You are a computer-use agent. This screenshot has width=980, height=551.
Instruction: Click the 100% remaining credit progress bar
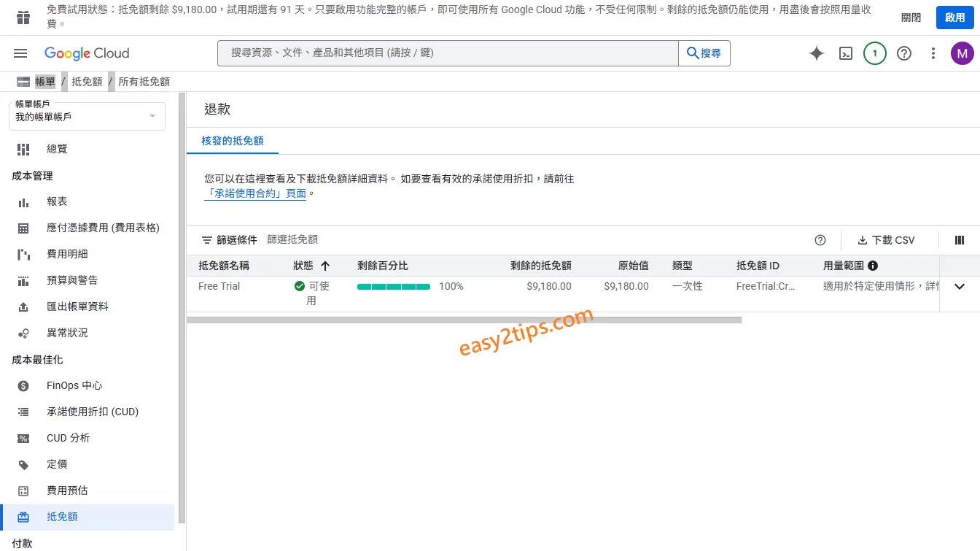pos(394,286)
